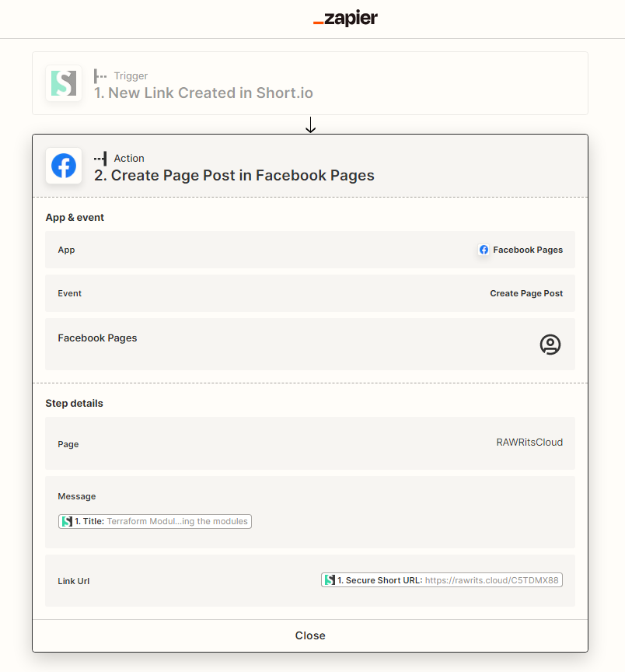625x672 pixels.
Task: Click the Zapier logo
Action: tap(345, 18)
